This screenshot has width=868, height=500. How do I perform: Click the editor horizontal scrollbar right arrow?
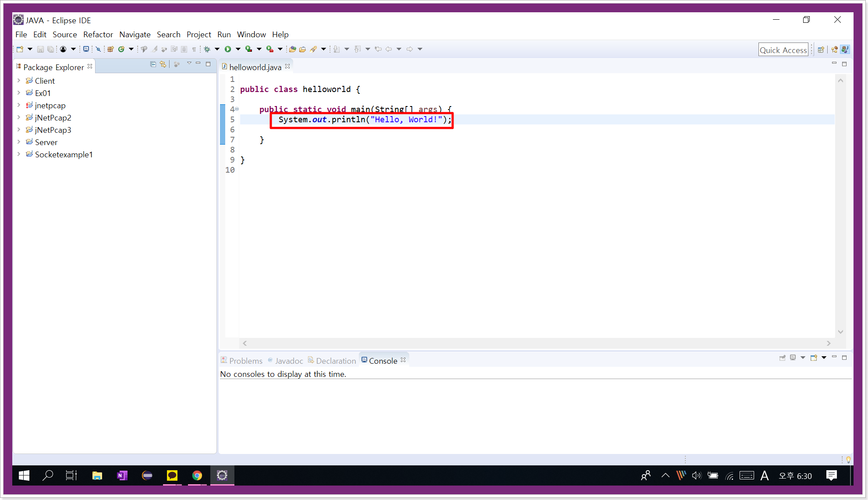coord(829,343)
